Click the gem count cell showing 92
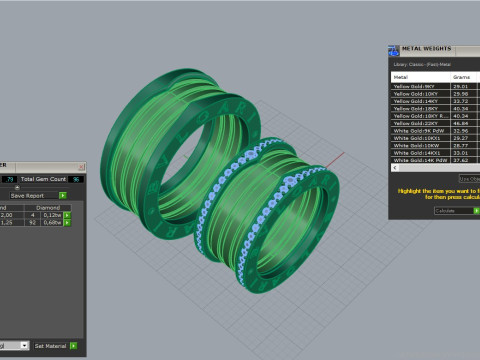480x360 pixels. [x=33, y=222]
